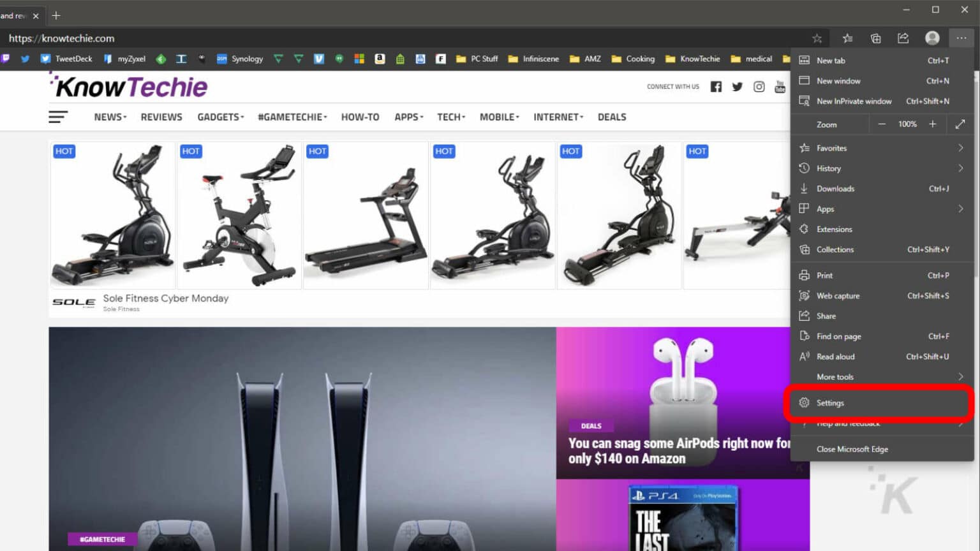Open Settings from the Edge menu
This screenshot has width=980, height=551.
coord(830,402)
